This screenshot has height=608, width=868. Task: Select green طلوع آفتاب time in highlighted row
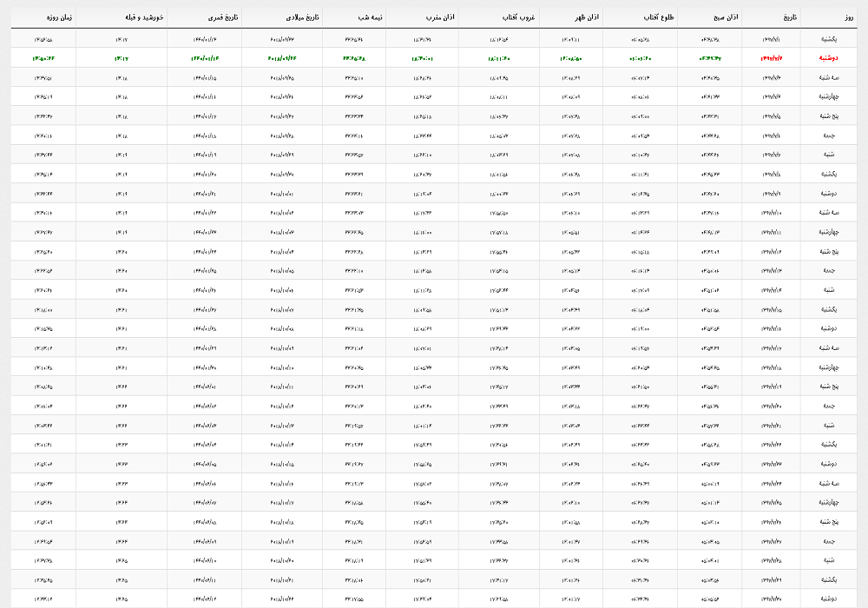[641, 58]
